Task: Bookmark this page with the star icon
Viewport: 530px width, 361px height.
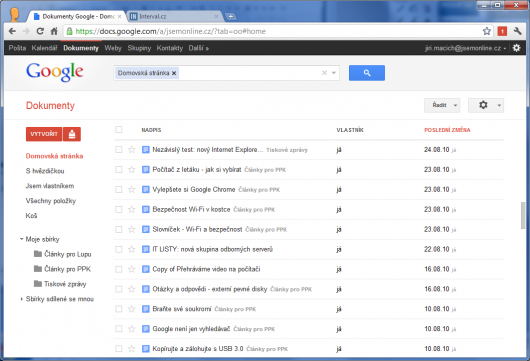Action: point(486,31)
